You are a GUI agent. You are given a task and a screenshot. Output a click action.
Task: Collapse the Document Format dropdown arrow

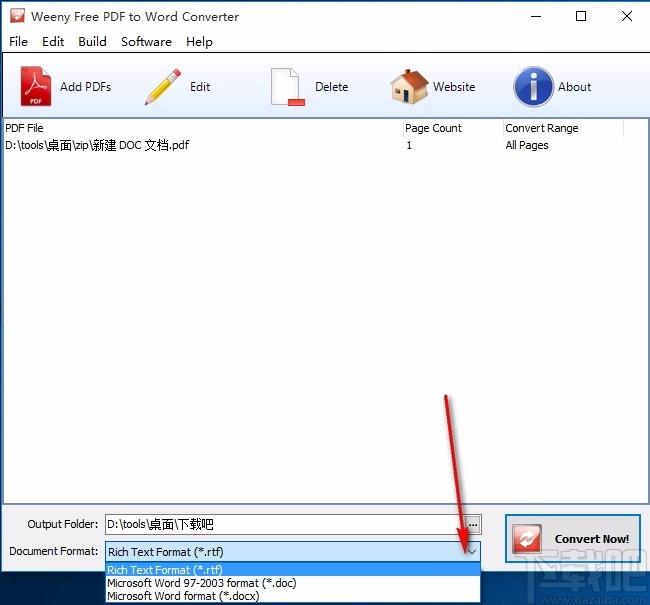tap(471, 552)
